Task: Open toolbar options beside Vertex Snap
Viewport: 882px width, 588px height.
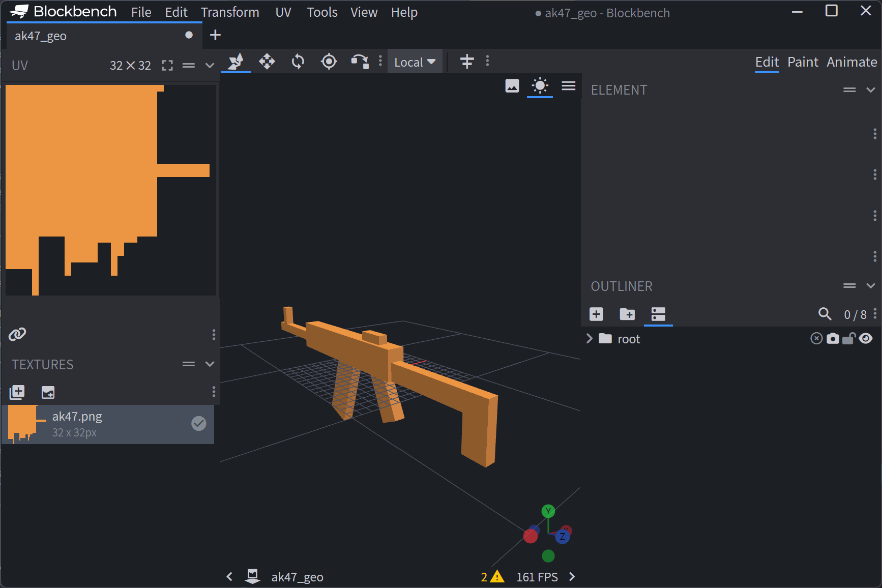Action: pyautogui.click(x=380, y=62)
